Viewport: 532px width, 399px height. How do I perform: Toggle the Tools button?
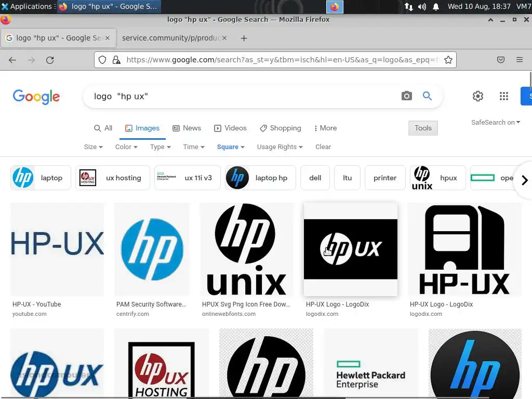coord(423,128)
